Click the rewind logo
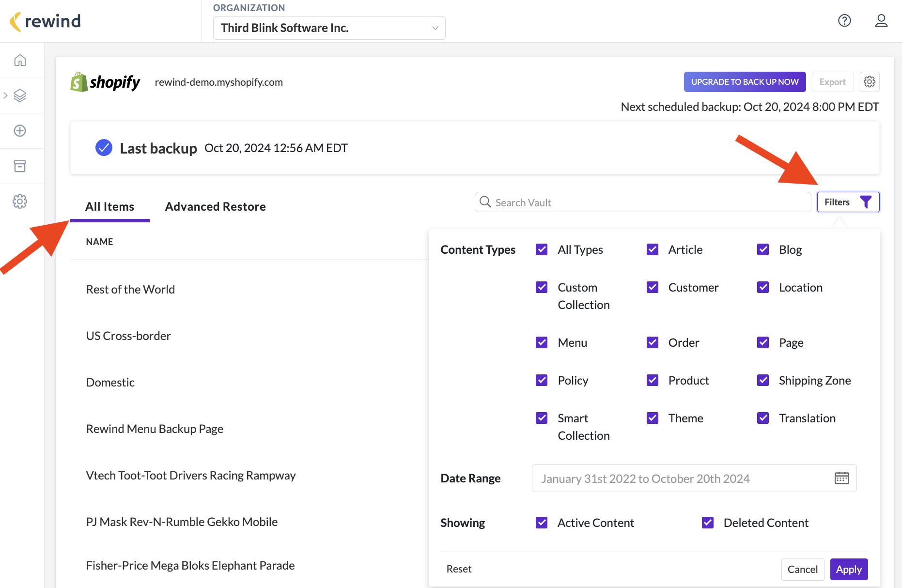Screen dimensions: 902x588 (x=45, y=21)
